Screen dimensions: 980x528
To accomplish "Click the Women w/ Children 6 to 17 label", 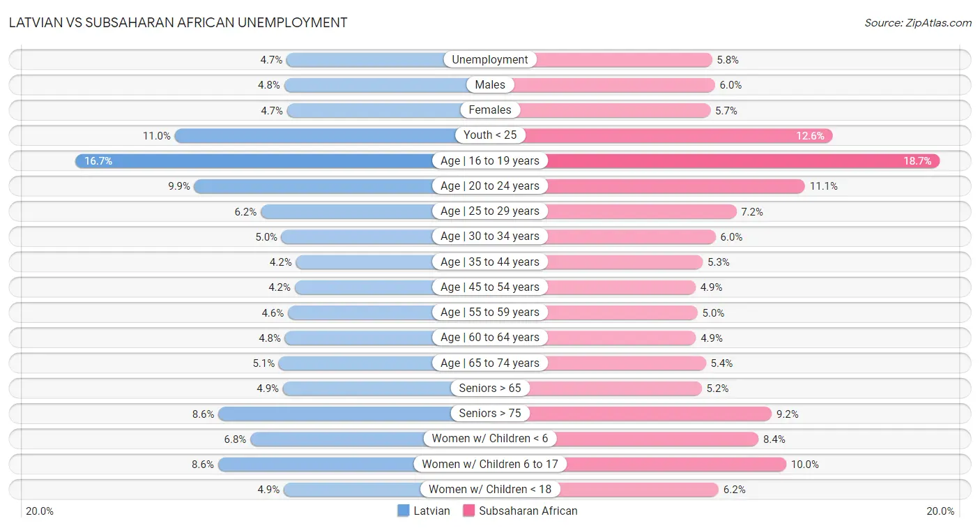I will click(x=490, y=465).
